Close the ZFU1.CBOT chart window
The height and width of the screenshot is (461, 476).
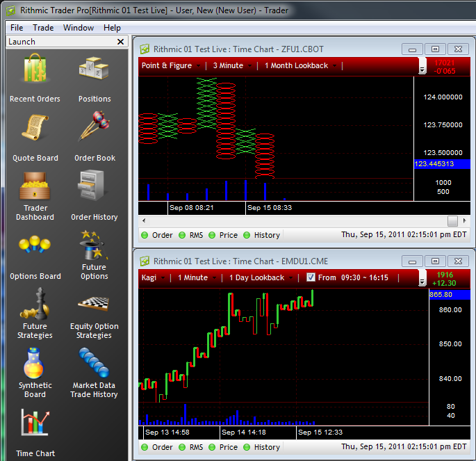[x=458, y=49]
